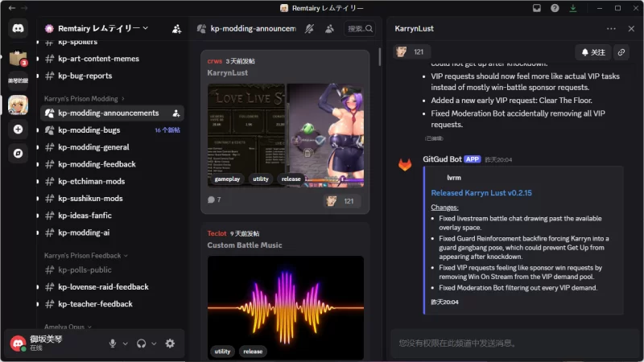The image size is (644, 362).
Task: Click the follow bell 关注 button
Action: tap(593, 52)
